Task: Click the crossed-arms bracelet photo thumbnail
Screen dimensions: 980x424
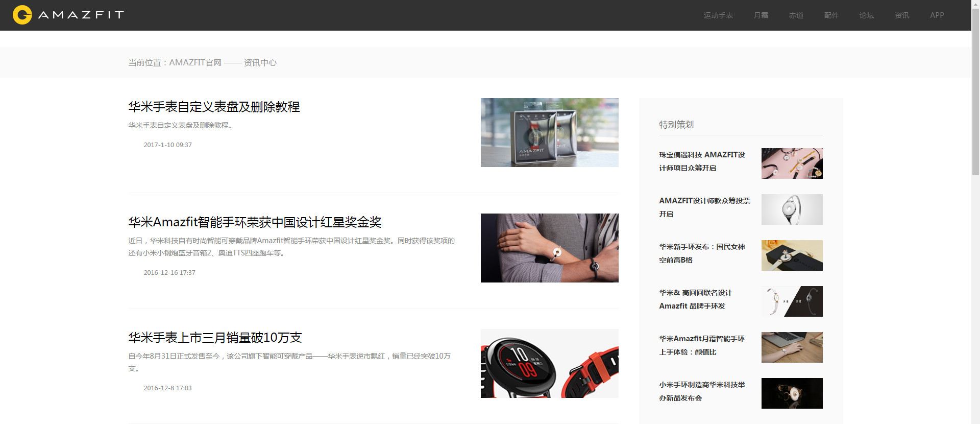Action: click(x=549, y=248)
